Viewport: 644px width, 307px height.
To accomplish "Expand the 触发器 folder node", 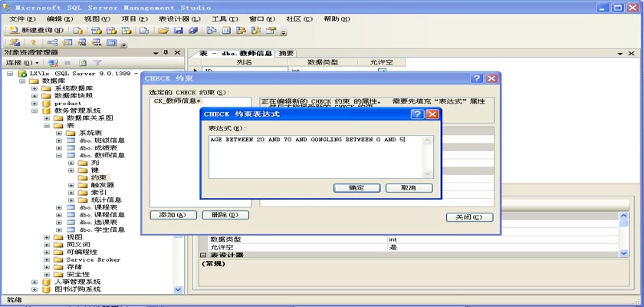I will 71,185.
